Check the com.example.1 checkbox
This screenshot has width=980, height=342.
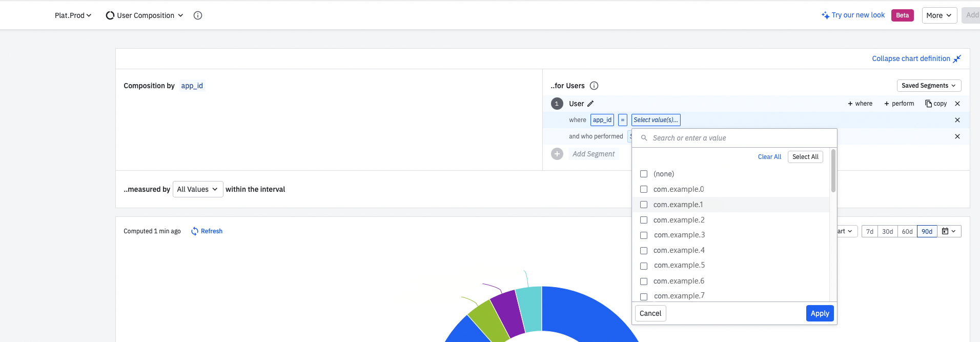644,205
